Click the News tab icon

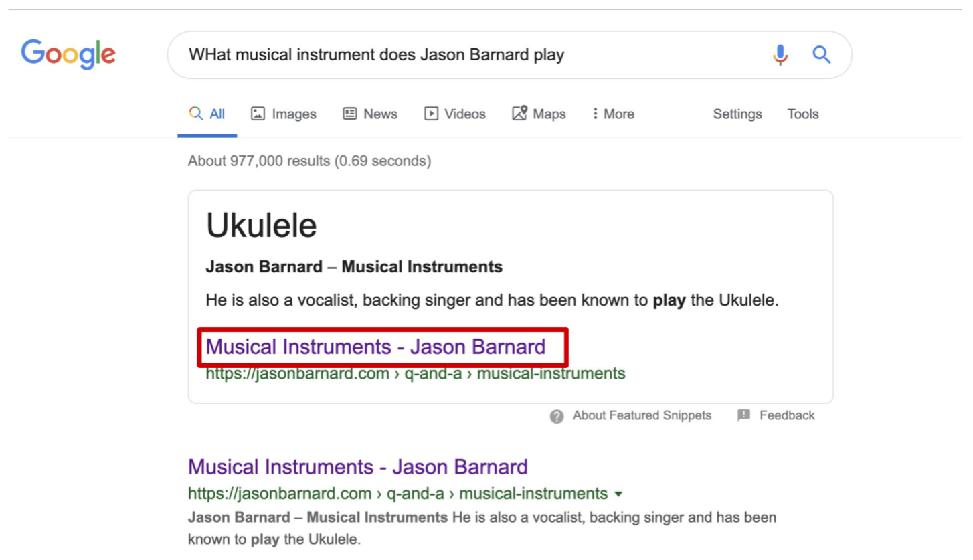(x=349, y=114)
